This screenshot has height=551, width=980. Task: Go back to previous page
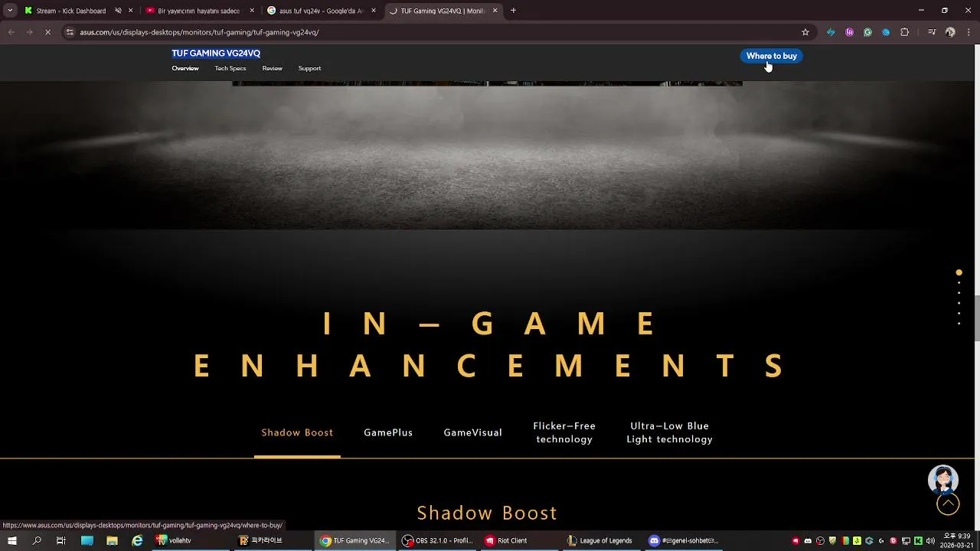tap(11, 32)
